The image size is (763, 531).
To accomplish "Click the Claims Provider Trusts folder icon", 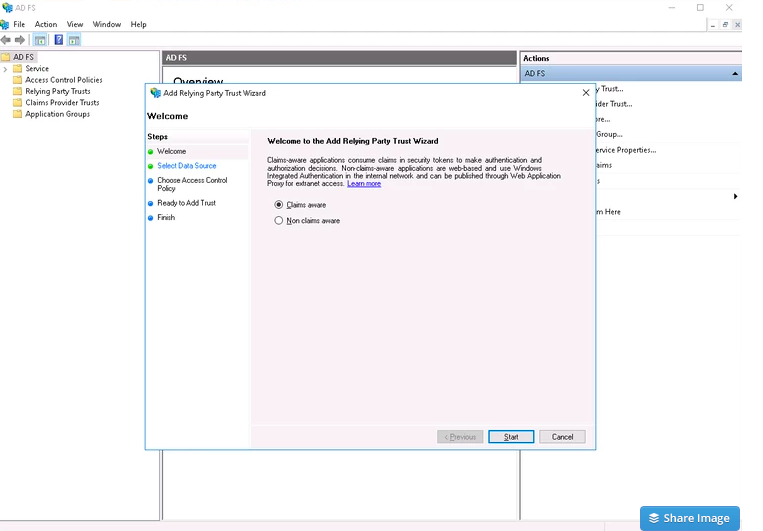I will pyautogui.click(x=18, y=103).
